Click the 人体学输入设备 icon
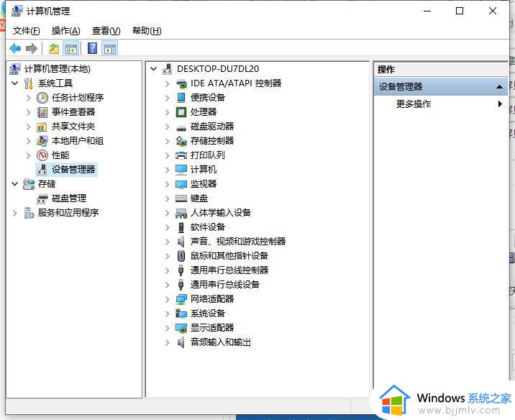 [x=181, y=214]
